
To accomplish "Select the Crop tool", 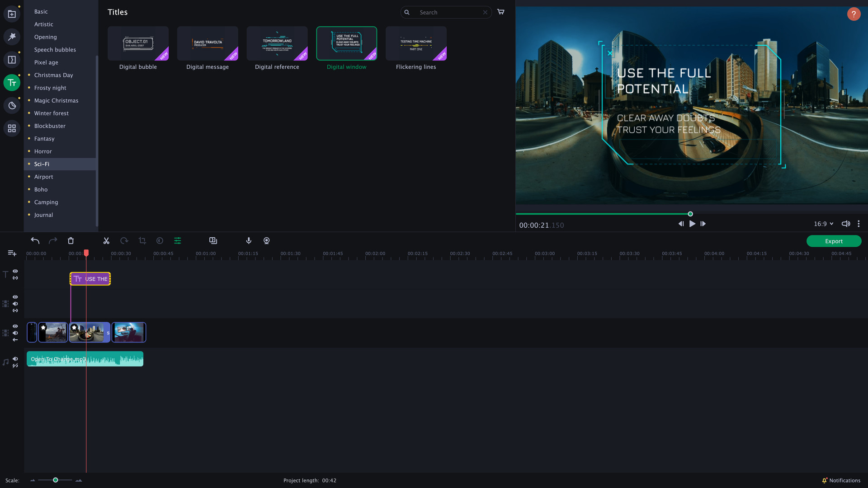I will (142, 241).
